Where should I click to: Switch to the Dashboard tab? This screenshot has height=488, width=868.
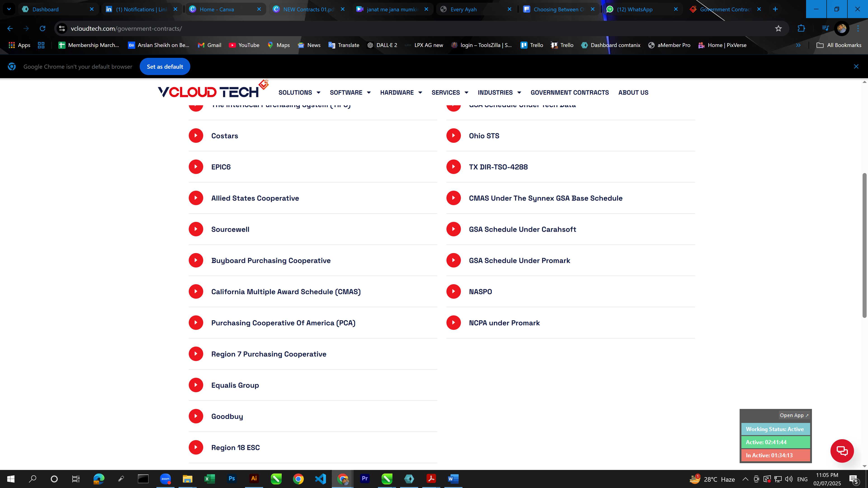58,9
